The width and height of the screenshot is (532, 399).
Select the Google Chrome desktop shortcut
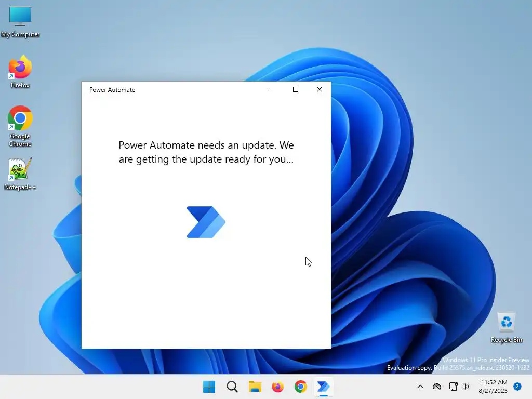[x=20, y=126]
